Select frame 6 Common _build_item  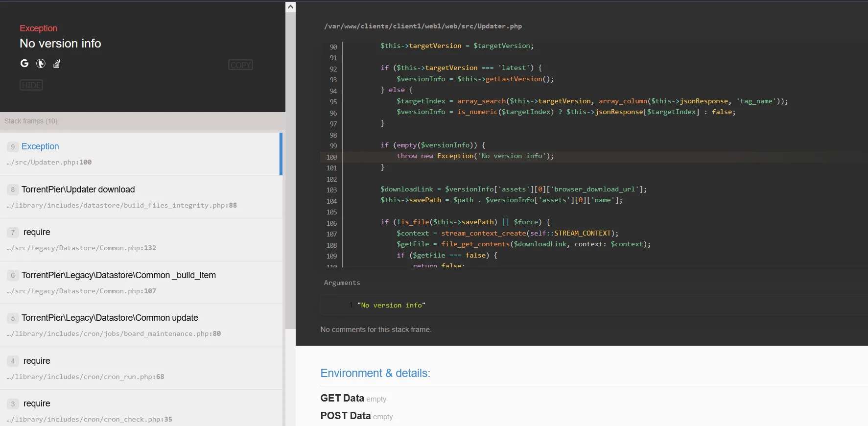coord(141,283)
